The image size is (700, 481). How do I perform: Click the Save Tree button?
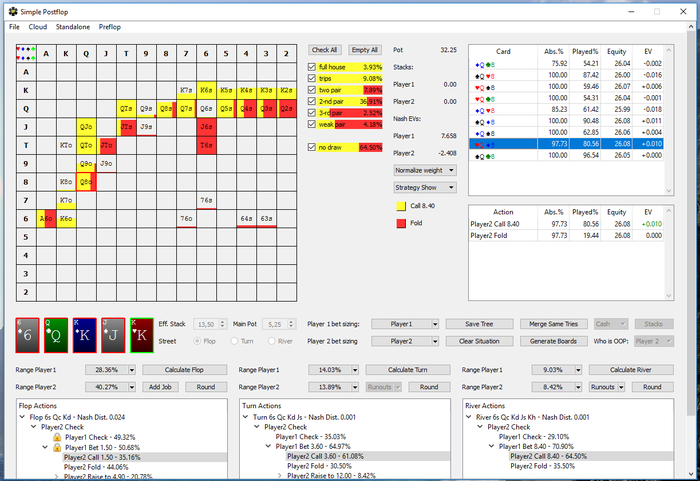point(479,324)
